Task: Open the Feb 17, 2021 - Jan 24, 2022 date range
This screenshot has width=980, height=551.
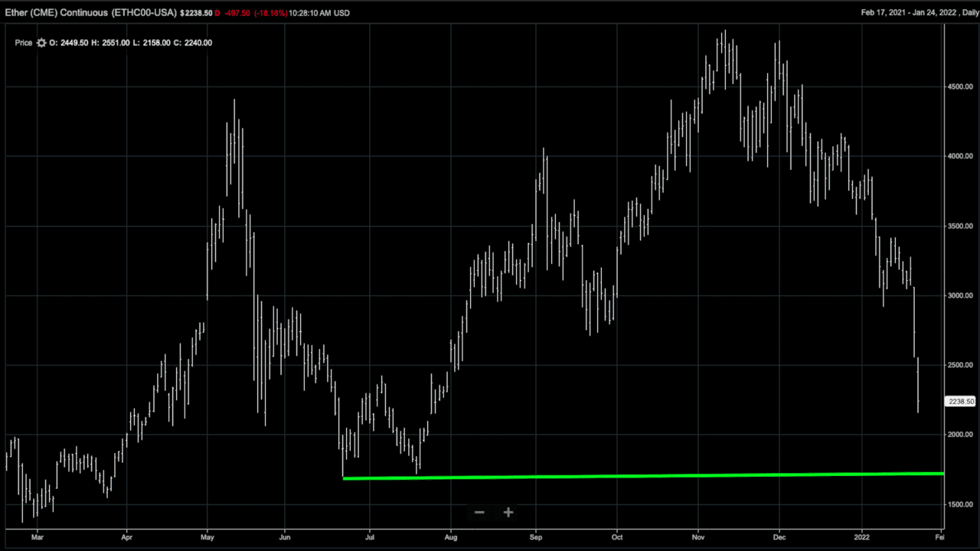Action: 900,13
